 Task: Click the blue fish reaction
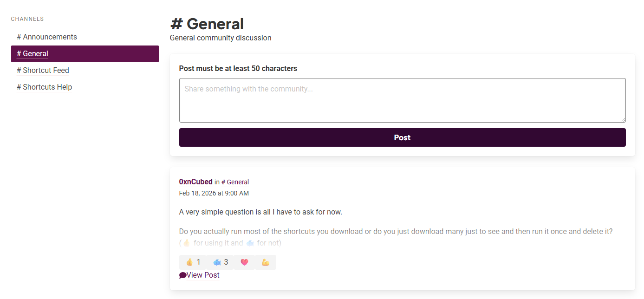point(221,262)
